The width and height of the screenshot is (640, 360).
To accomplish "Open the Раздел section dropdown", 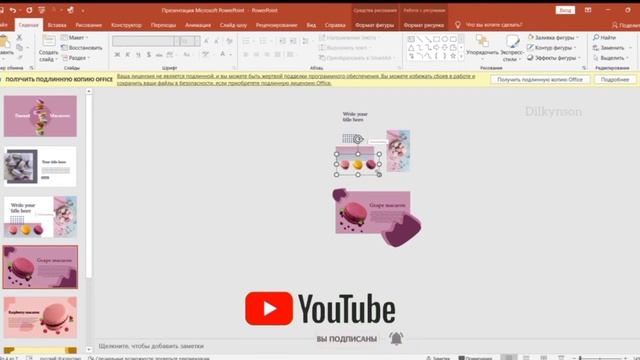I will (x=76, y=58).
